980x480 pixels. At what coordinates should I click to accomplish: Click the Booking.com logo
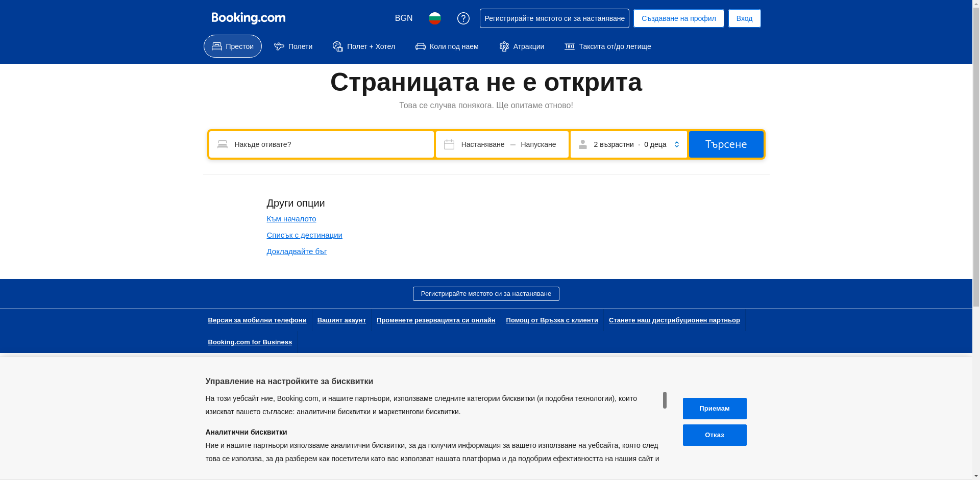coord(248,18)
